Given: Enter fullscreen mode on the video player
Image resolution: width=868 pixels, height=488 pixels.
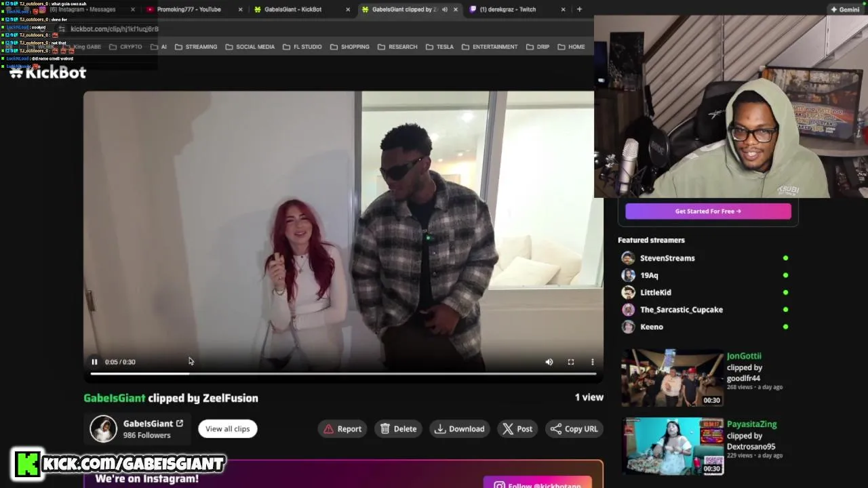Looking at the screenshot, I should (x=571, y=362).
